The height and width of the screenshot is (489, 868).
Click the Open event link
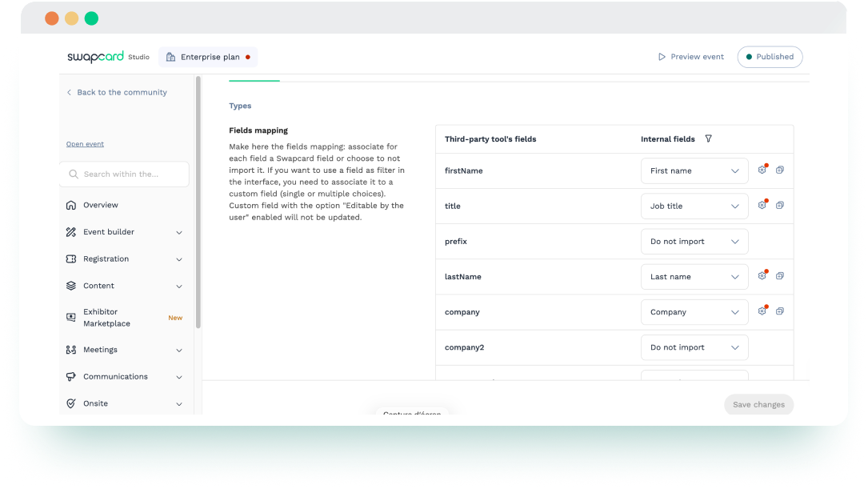pos(85,143)
